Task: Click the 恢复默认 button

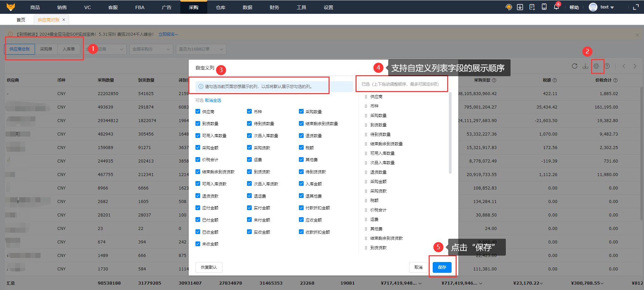Action: (x=209, y=267)
